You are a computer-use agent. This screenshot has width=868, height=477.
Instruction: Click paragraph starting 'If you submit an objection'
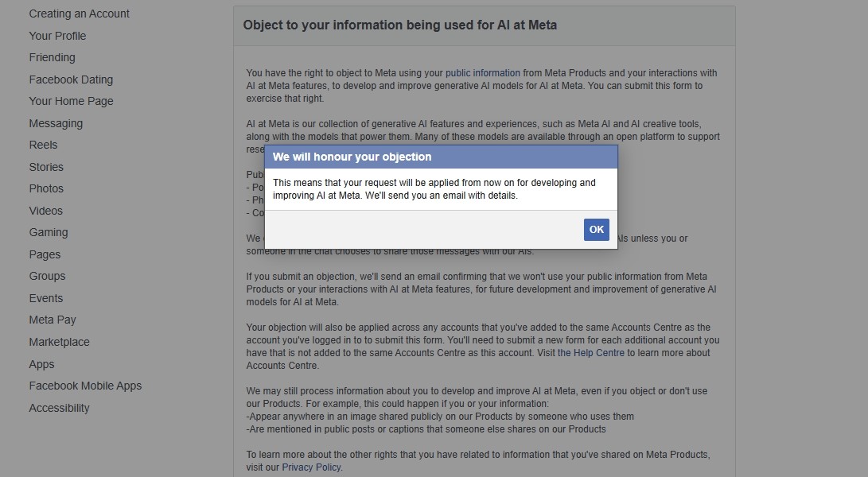[481, 289]
